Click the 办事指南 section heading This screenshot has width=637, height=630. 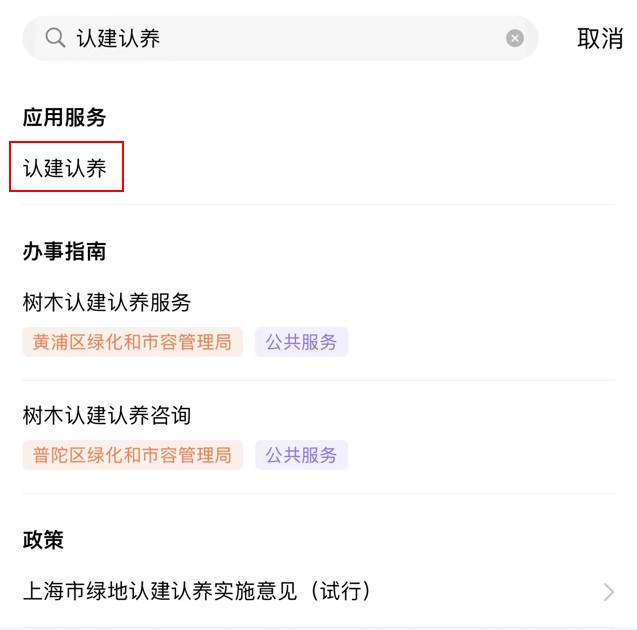(x=64, y=251)
